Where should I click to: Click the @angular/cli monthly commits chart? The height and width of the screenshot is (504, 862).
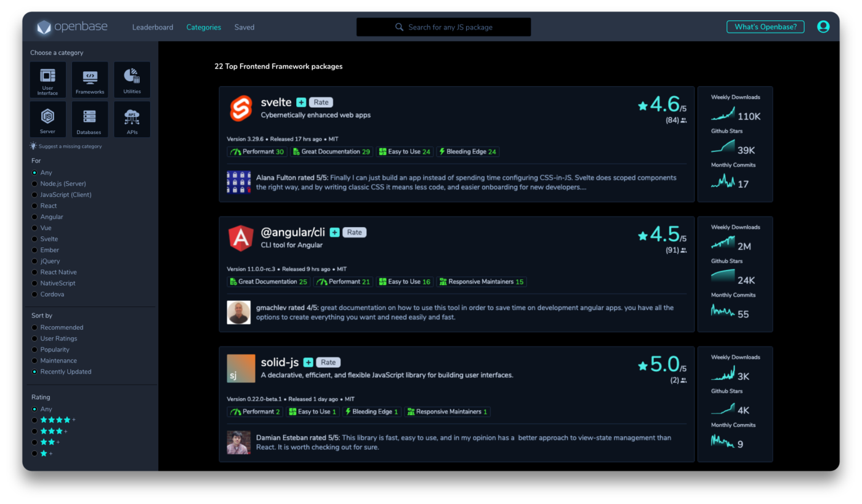coord(723,311)
